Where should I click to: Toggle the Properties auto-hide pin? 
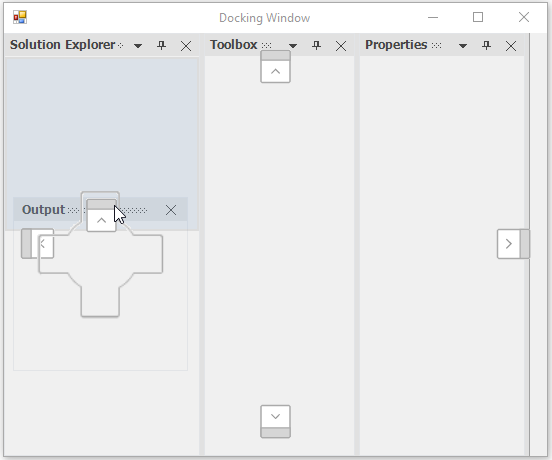[486, 45]
